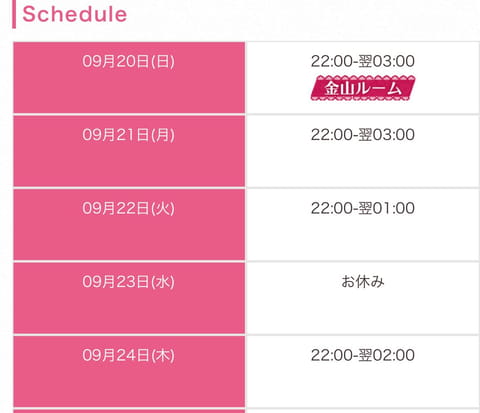Click the Schedule heading

[x=75, y=14]
